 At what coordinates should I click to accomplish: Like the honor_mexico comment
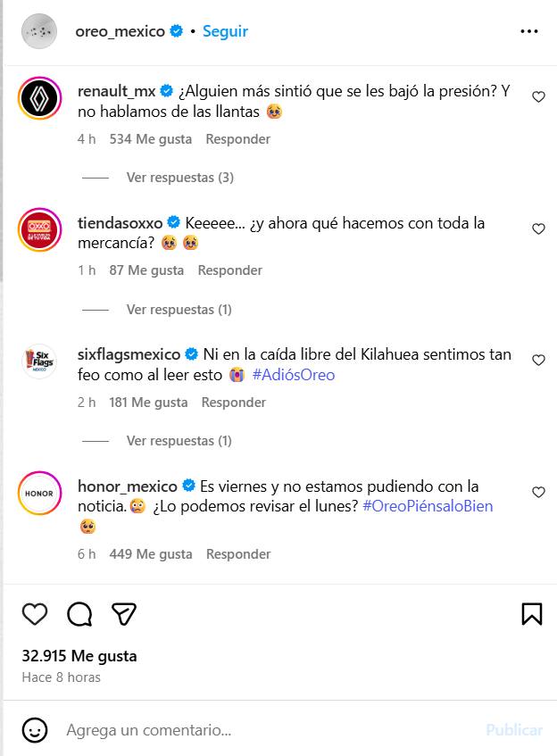coord(538,493)
